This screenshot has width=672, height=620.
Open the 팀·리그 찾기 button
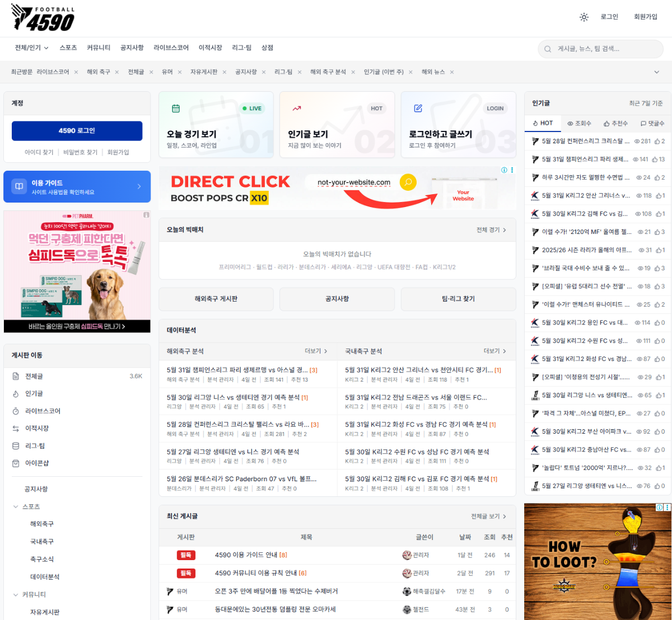(x=458, y=299)
